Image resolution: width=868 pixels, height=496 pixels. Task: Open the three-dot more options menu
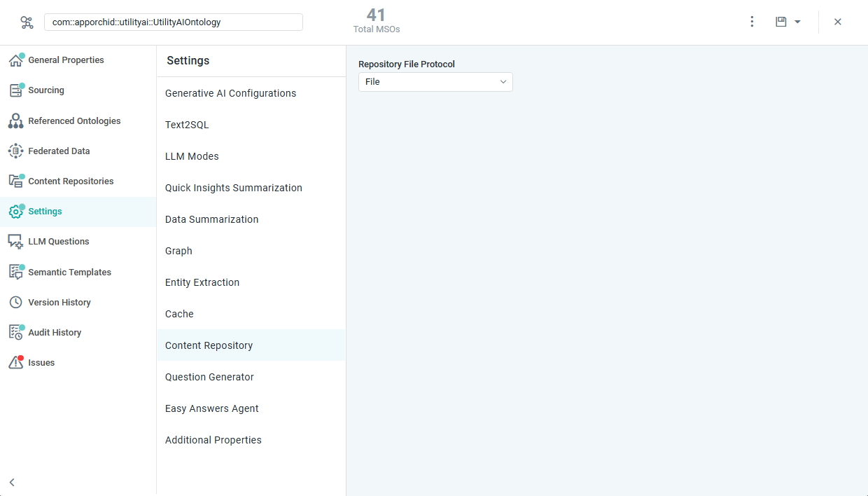[752, 22]
